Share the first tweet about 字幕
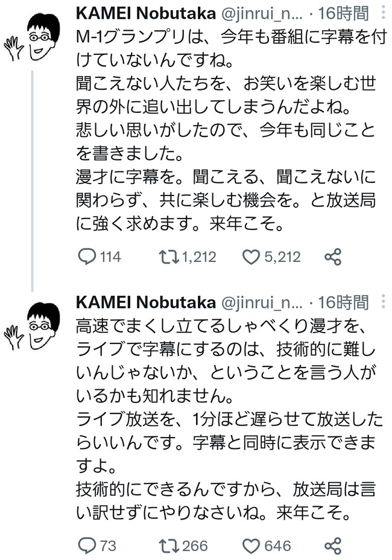392x560 pixels. pos(333,257)
